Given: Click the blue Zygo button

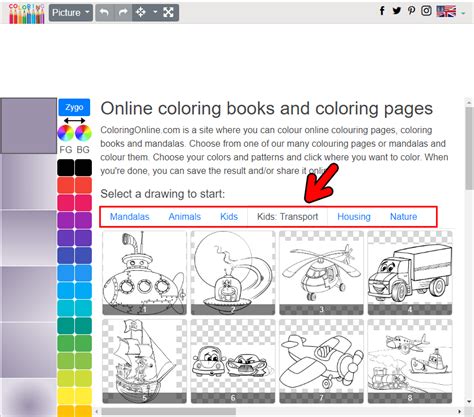Looking at the screenshot, I should coord(74,107).
